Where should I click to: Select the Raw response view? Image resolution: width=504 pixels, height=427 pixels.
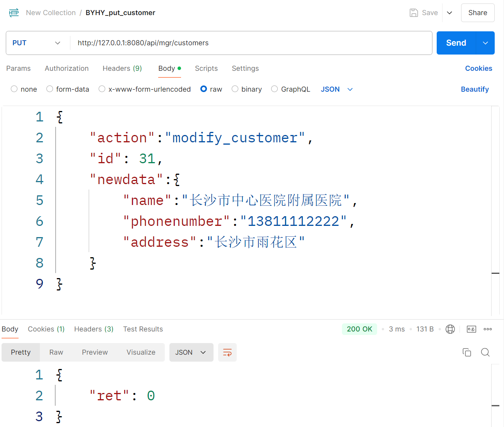point(56,352)
